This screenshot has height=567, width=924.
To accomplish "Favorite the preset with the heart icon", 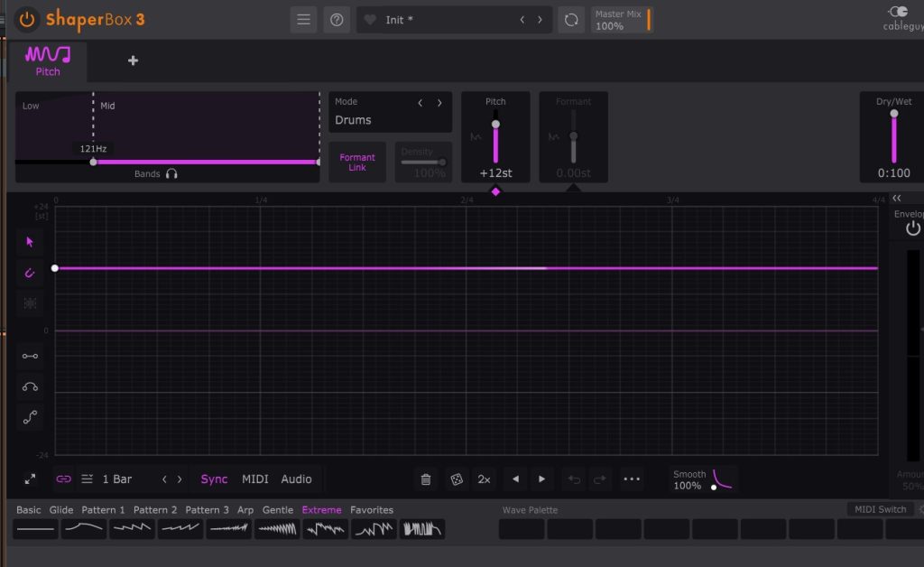I will (x=370, y=20).
